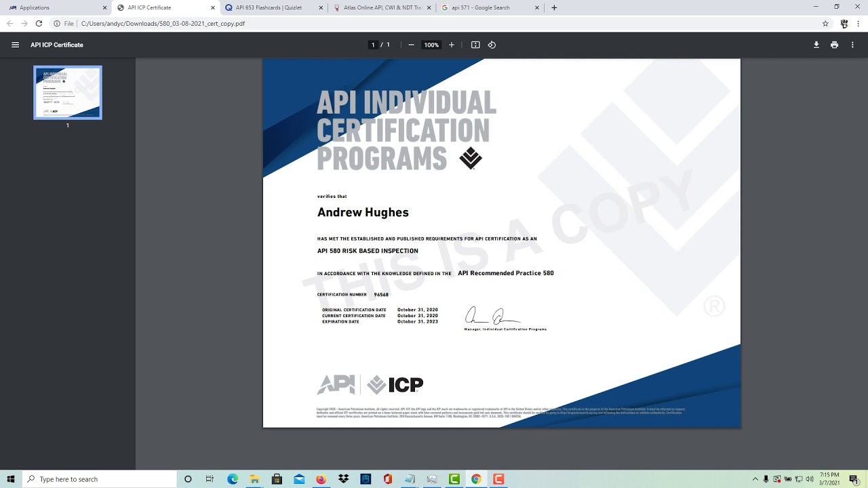Click the fit to page icon
This screenshot has height=488, width=868.
coord(475,45)
